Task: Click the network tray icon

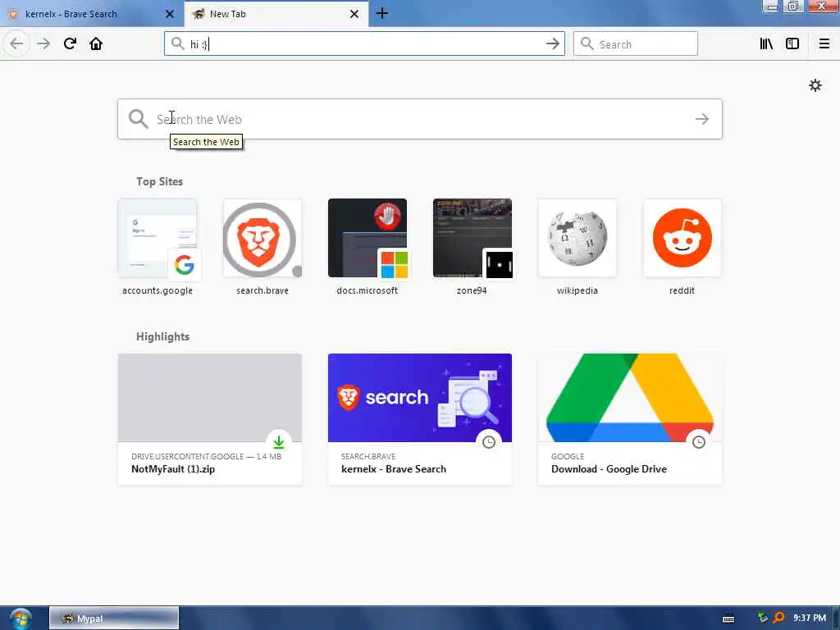Action: coord(763,619)
